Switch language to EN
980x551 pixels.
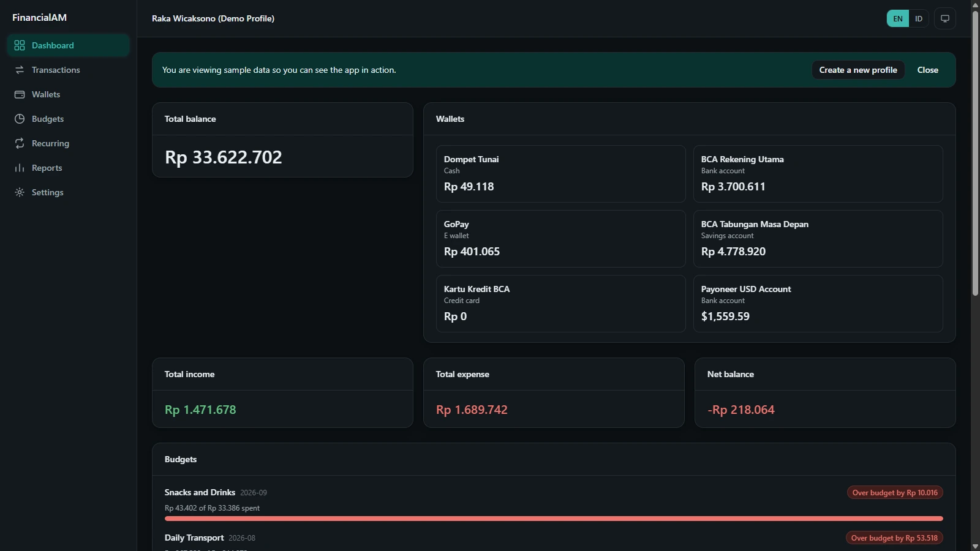[898, 18]
